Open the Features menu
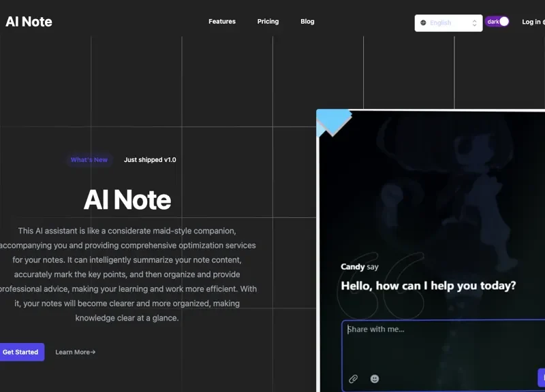This screenshot has height=392, width=545. coord(221,21)
